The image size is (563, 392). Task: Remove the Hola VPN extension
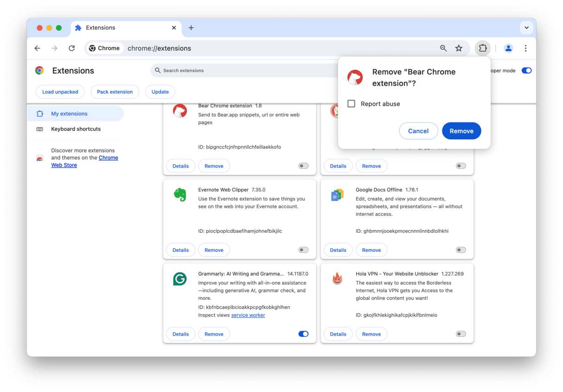click(x=372, y=334)
